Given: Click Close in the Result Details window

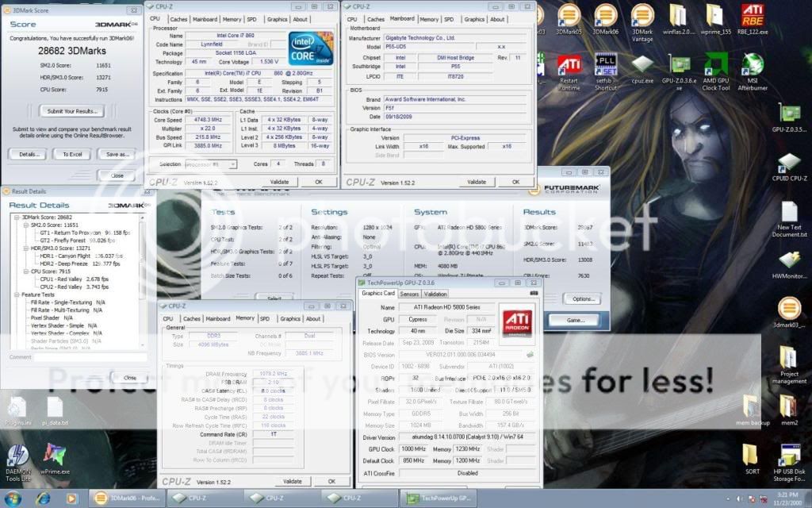Looking at the screenshot, I should 129,378.
